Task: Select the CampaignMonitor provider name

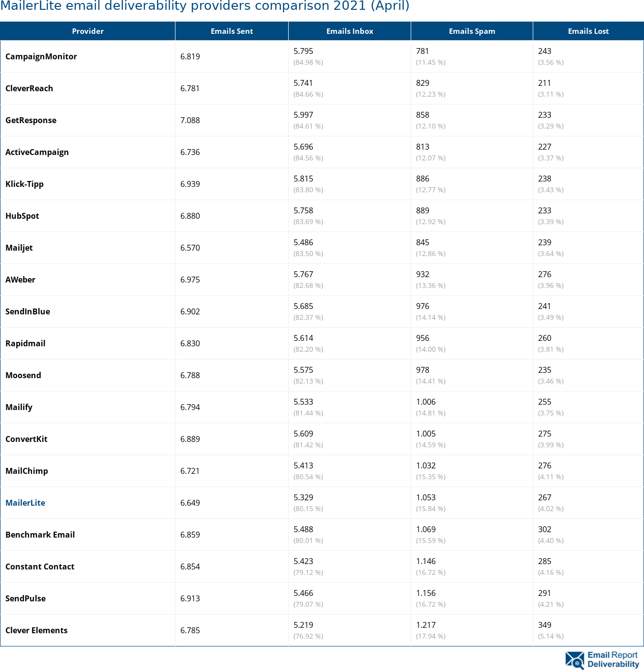Action: pos(41,56)
